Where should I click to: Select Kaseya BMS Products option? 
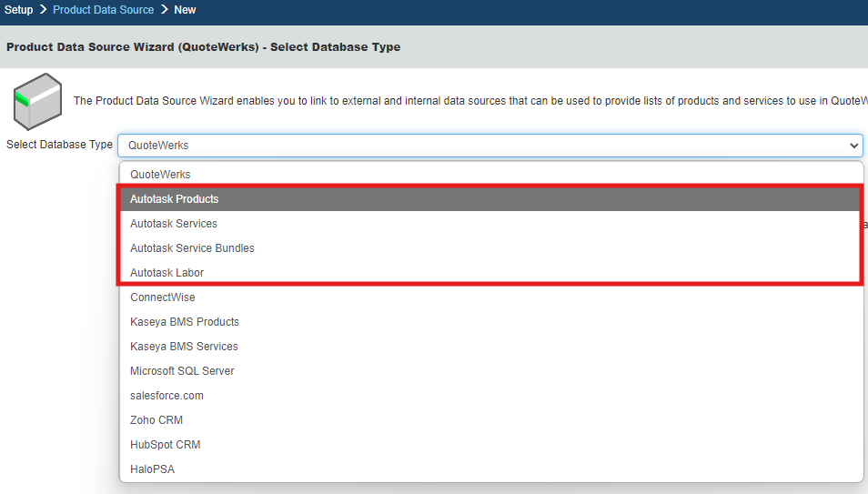point(185,321)
